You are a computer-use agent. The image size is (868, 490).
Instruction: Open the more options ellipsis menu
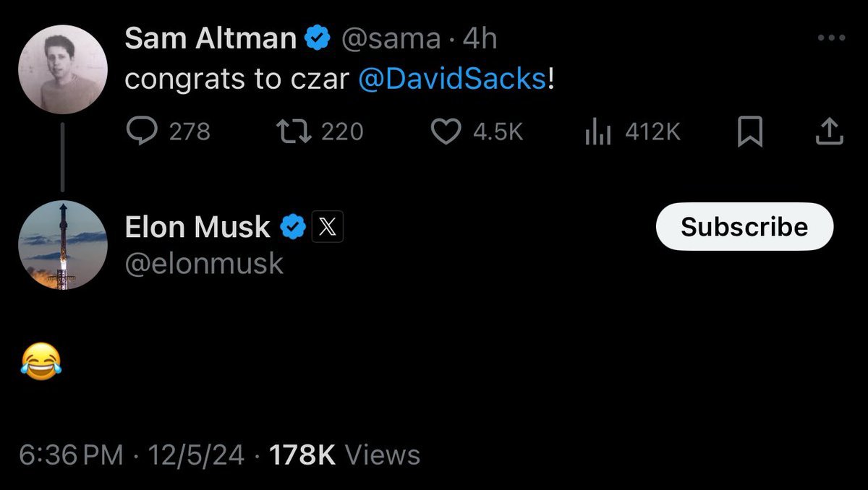(x=831, y=38)
